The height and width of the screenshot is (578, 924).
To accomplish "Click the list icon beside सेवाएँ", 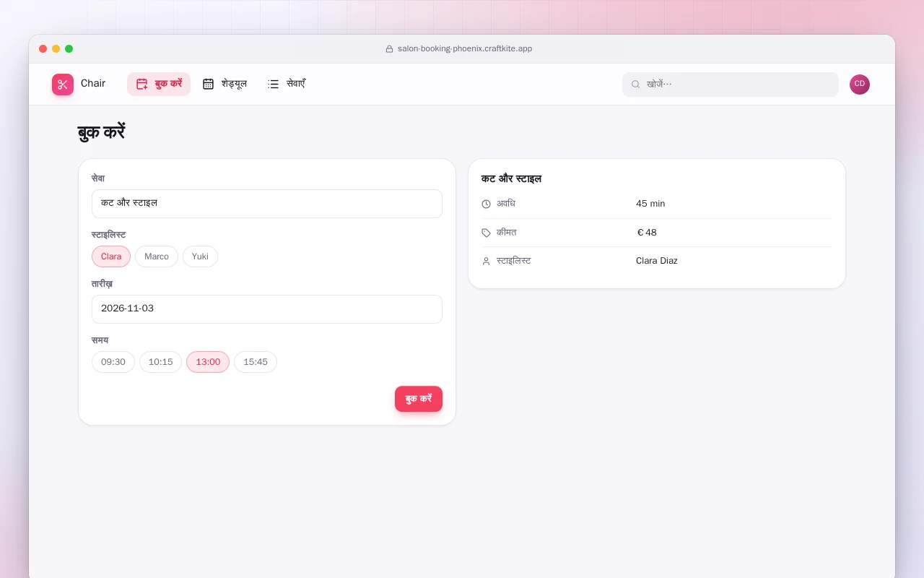I will click(x=273, y=84).
